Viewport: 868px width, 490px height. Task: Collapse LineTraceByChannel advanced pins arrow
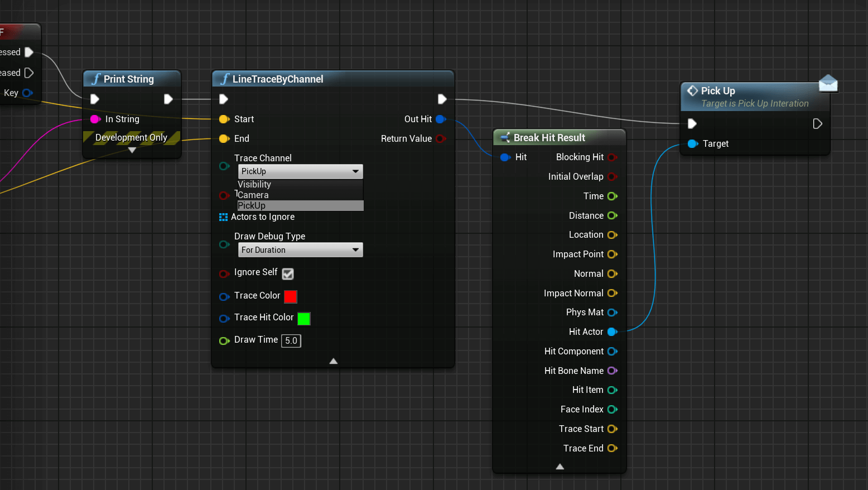click(334, 361)
